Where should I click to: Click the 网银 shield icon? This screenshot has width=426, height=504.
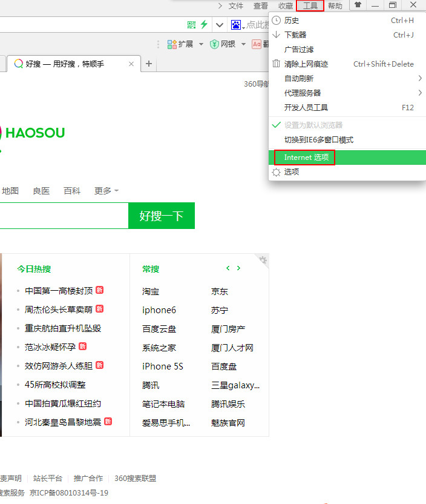pos(214,44)
